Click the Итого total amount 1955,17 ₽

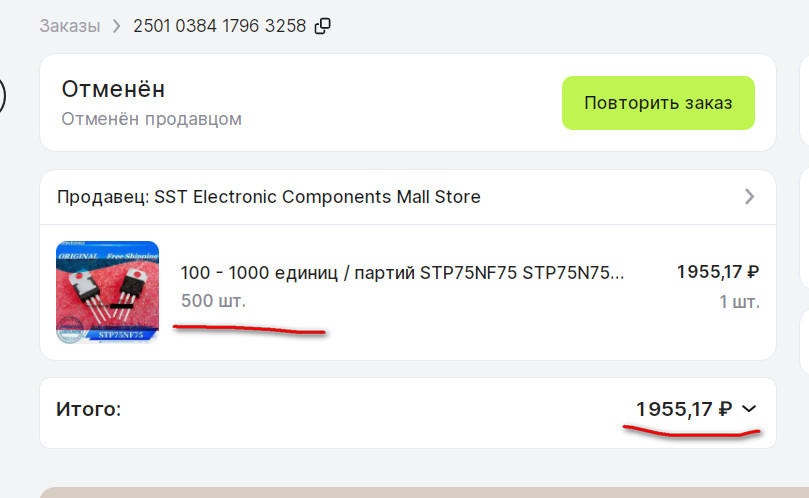point(684,409)
